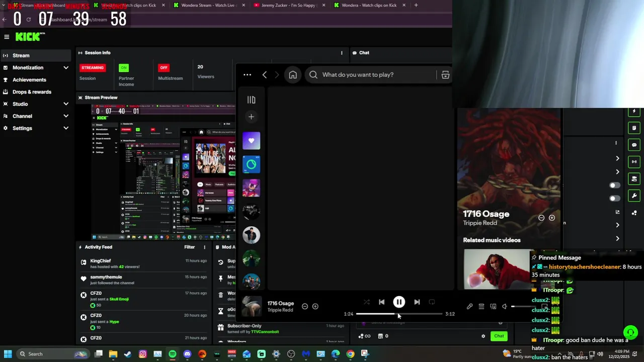Open the green support chat bubble
This screenshot has width=644, height=362.
pyautogui.click(x=630, y=332)
